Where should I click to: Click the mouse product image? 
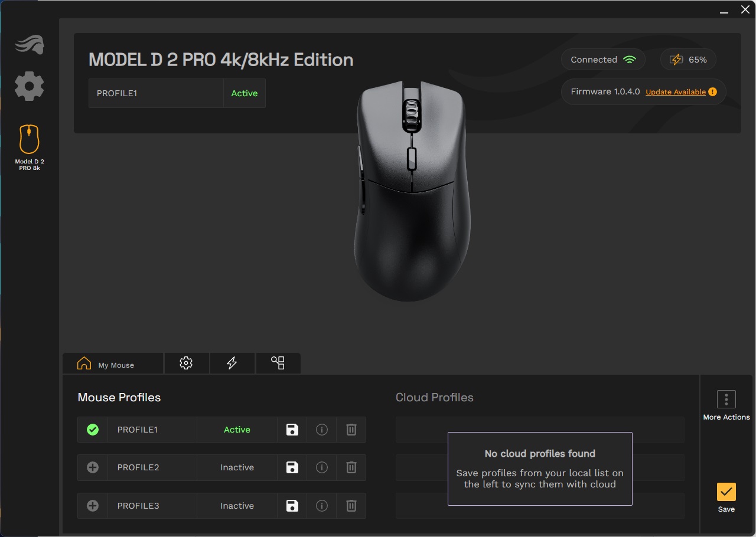click(412, 191)
